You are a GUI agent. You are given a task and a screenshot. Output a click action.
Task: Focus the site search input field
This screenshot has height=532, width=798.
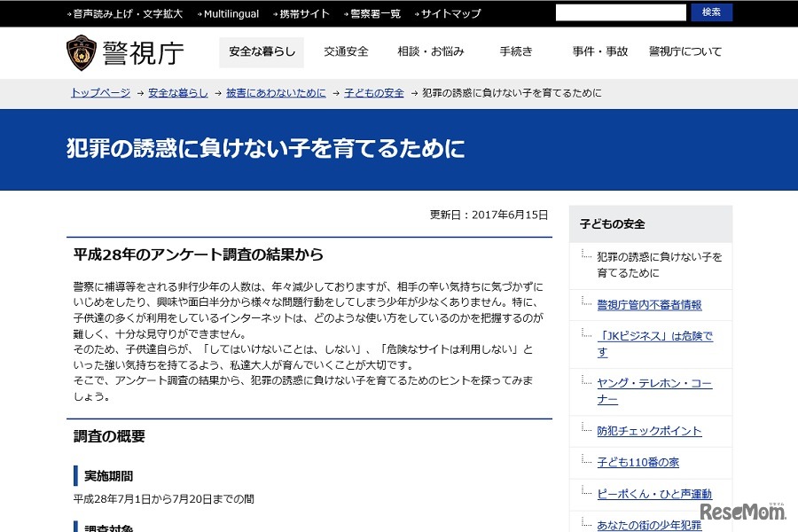[621, 12]
